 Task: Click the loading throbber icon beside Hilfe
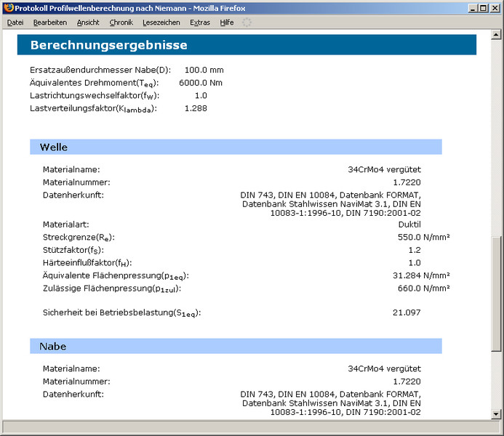[x=247, y=23]
